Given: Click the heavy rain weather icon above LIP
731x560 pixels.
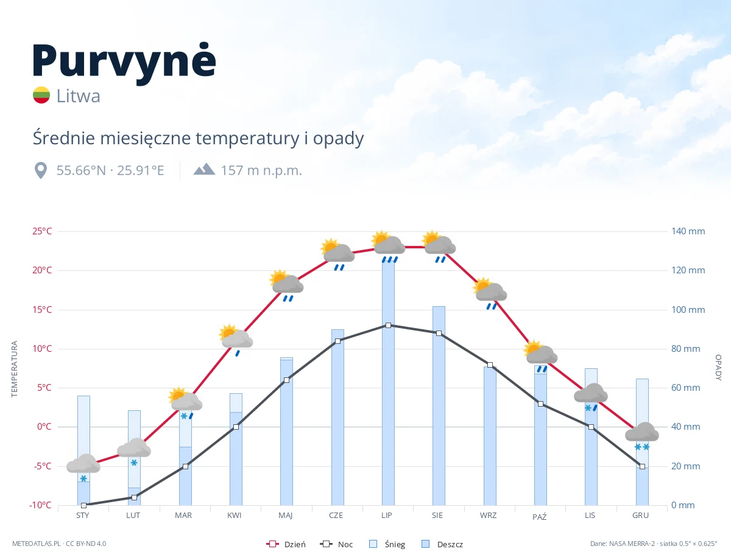Looking at the screenshot, I should [x=388, y=247].
